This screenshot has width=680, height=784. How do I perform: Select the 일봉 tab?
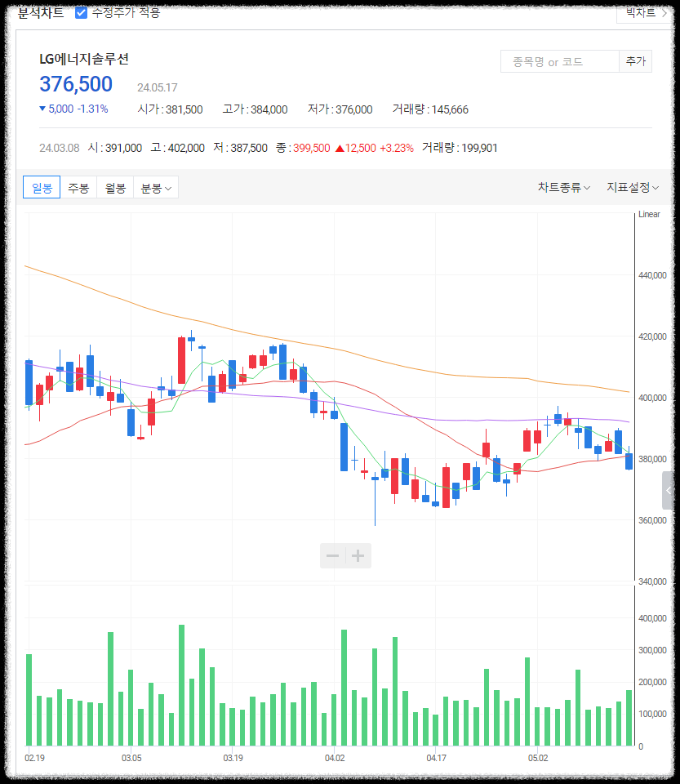click(x=42, y=188)
